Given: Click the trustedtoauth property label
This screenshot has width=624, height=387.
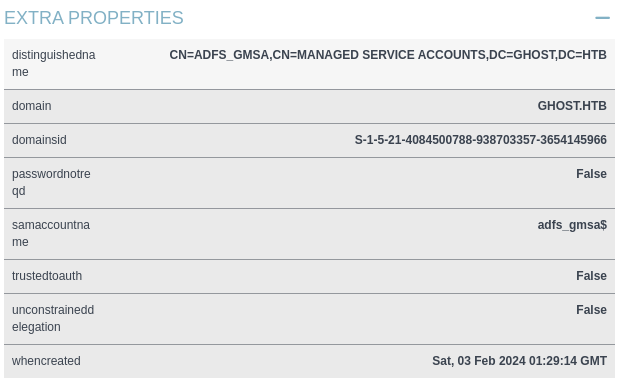Looking at the screenshot, I should pyautogui.click(x=47, y=276).
